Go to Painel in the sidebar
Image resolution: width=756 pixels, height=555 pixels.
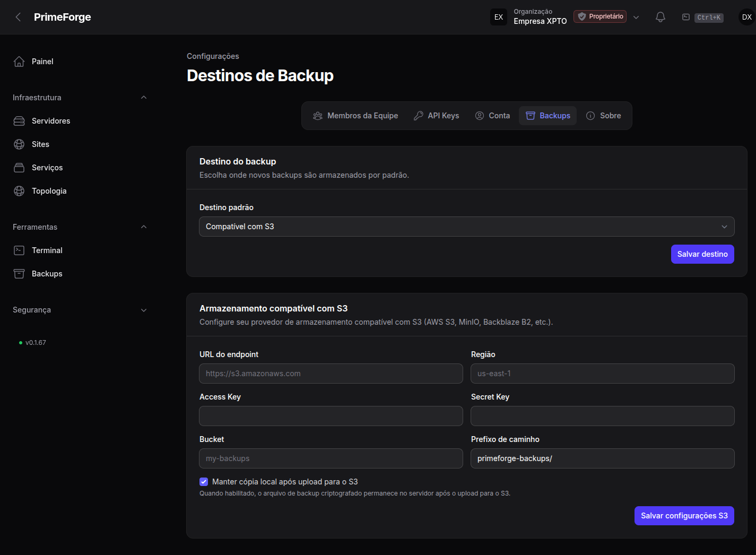(x=42, y=62)
